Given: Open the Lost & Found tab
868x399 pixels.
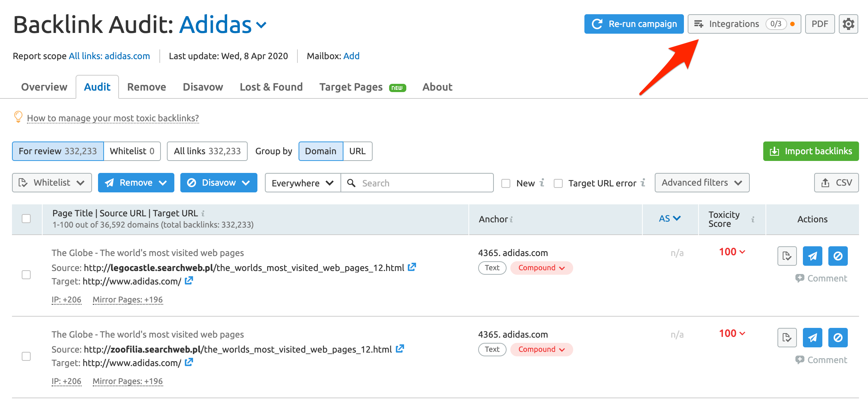Looking at the screenshot, I should [271, 87].
